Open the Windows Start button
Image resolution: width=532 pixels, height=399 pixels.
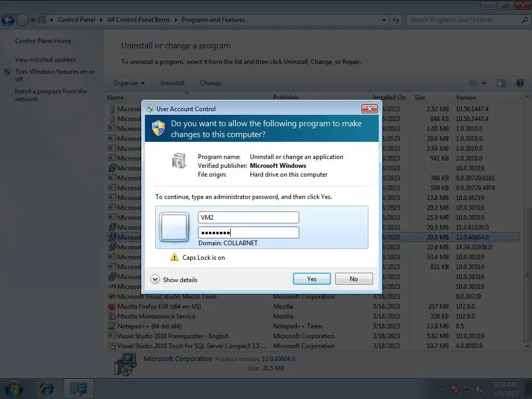[14, 389]
